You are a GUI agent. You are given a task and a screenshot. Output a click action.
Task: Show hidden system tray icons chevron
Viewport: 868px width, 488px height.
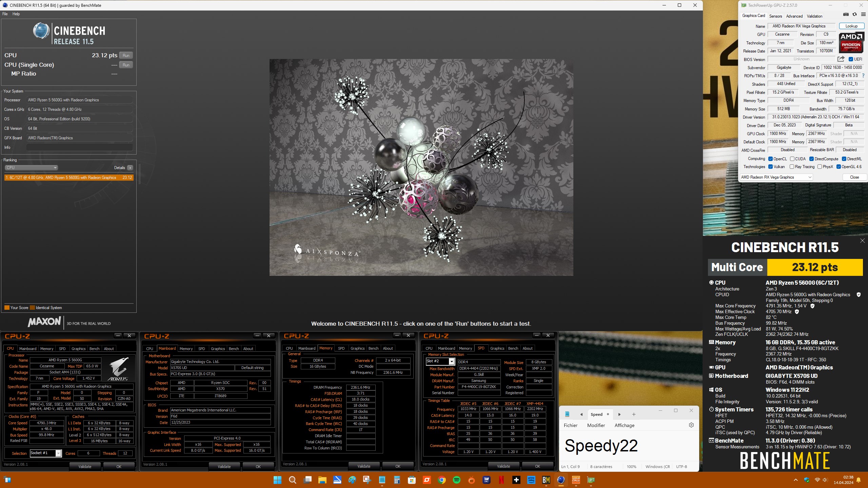pos(795,480)
